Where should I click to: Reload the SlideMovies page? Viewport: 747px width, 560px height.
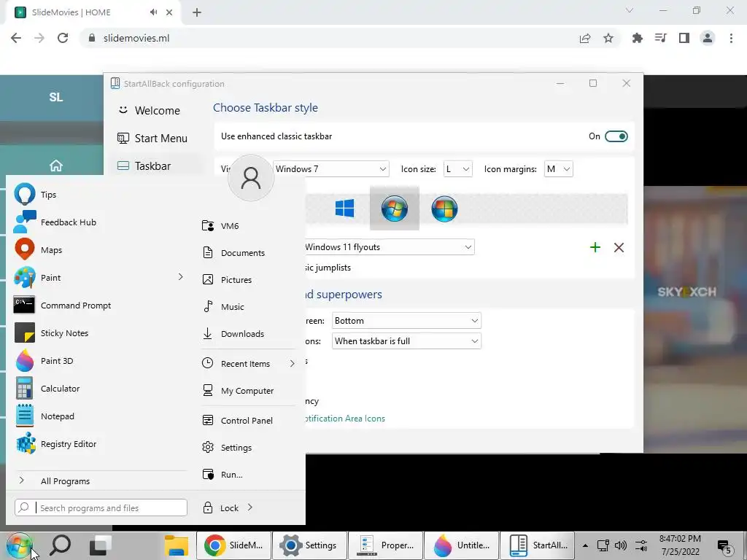63,38
